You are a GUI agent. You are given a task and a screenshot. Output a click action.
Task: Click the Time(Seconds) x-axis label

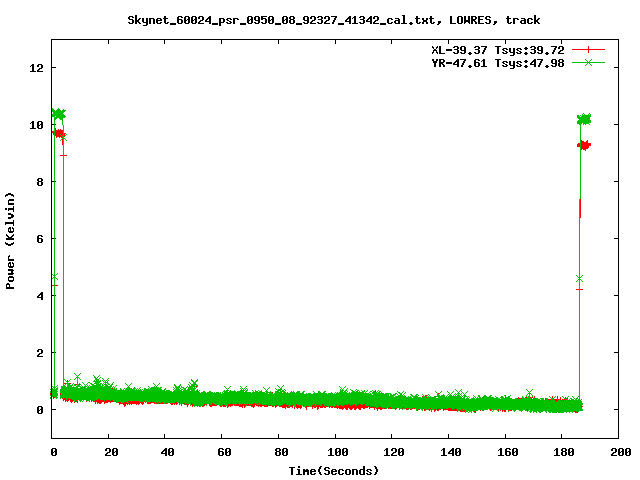tap(334, 470)
